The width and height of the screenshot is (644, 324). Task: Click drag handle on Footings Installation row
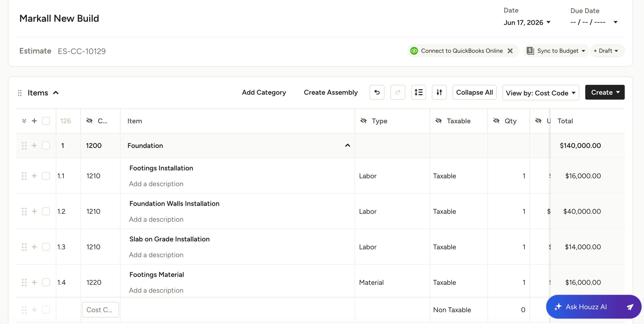(24, 176)
